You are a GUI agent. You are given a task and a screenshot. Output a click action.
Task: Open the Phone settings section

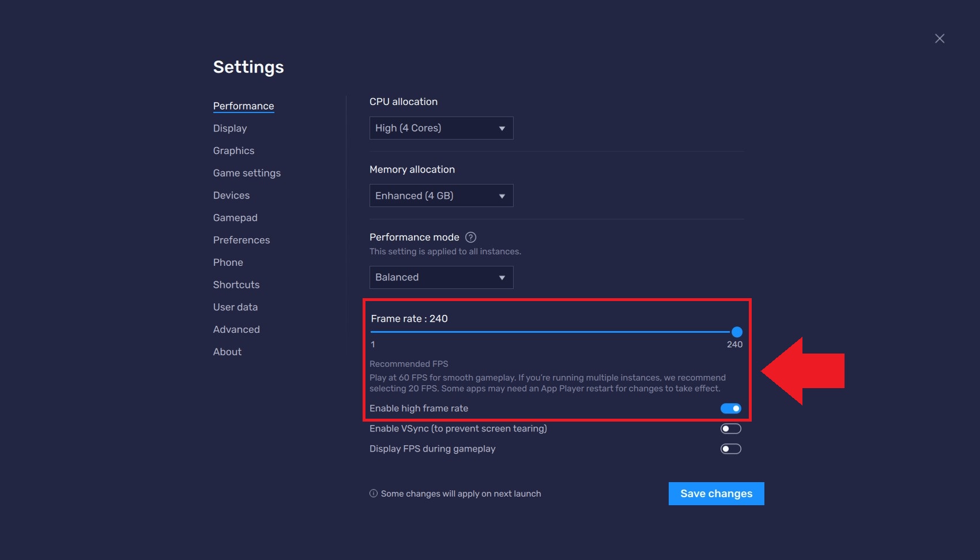[228, 262]
